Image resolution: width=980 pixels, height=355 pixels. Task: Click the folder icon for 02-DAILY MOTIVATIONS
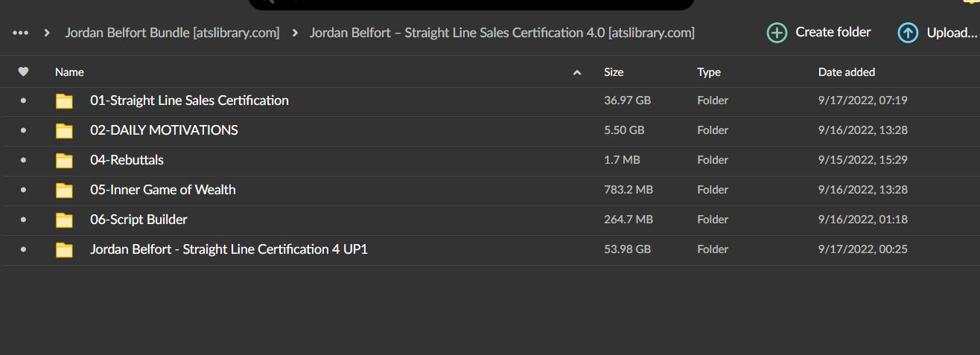(x=65, y=131)
